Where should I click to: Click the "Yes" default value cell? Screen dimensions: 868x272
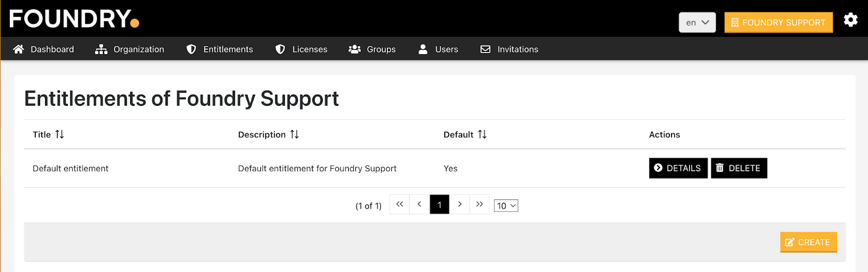[x=450, y=169]
